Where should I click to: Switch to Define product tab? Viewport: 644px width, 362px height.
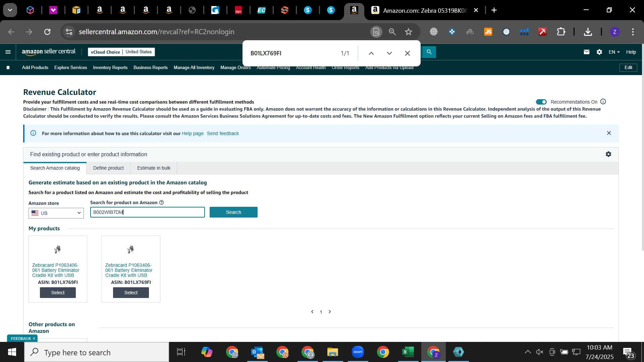108,168
